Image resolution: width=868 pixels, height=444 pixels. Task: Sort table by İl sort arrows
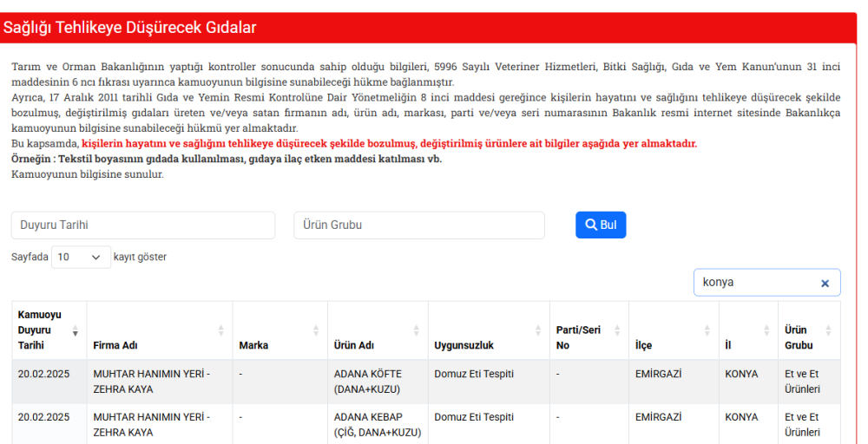point(766,330)
